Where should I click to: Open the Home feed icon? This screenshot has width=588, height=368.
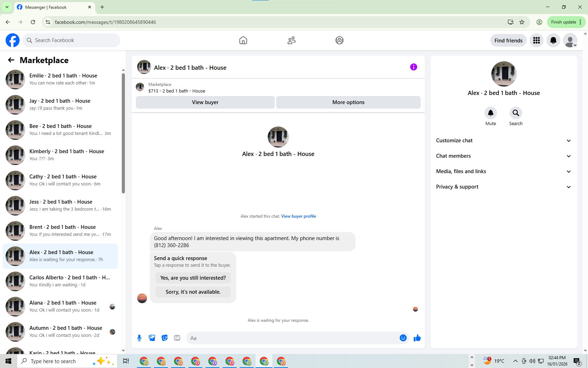243,40
